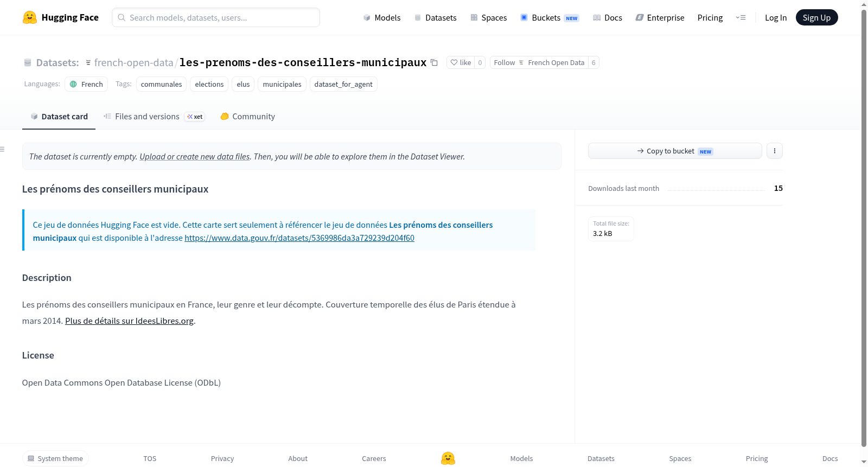Click the Careers footer link
Screen dimensions: 868x467
point(374,458)
